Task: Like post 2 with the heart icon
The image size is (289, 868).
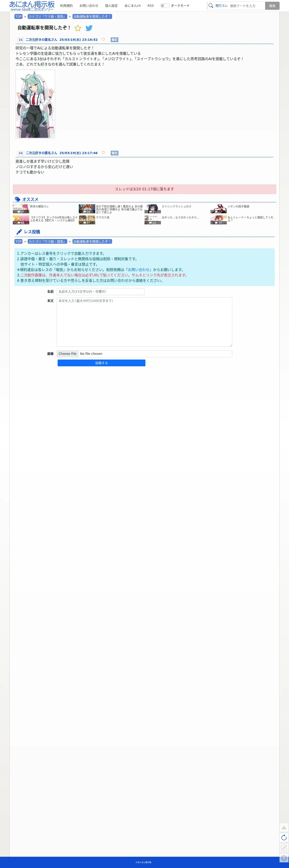Action: [103, 153]
